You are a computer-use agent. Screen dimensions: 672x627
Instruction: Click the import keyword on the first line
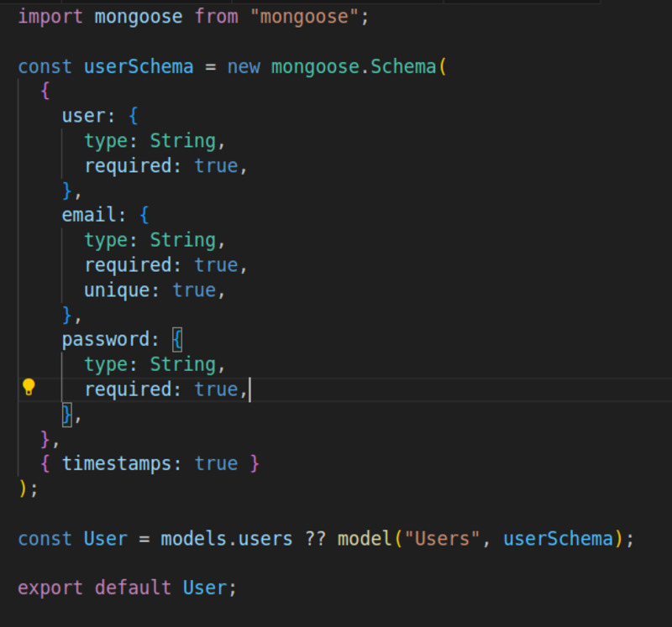pyautogui.click(x=50, y=17)
